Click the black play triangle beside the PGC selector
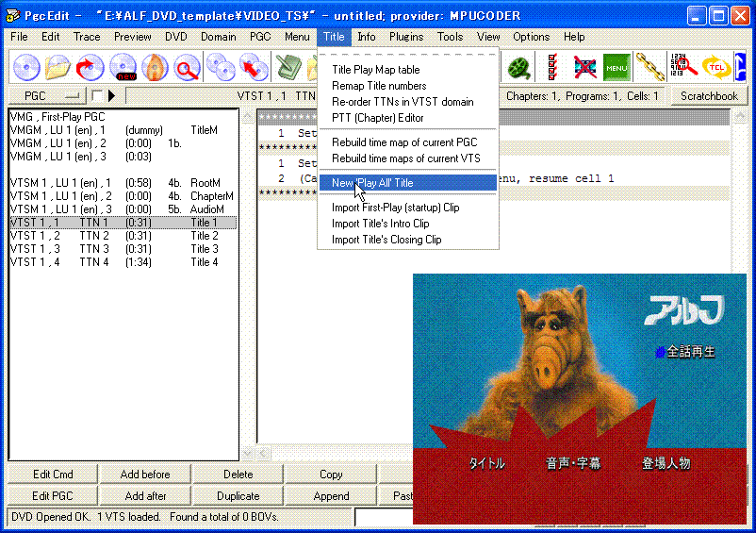This screenshot has height=533, width=756. pyautogui.click(x=112, y=95)
